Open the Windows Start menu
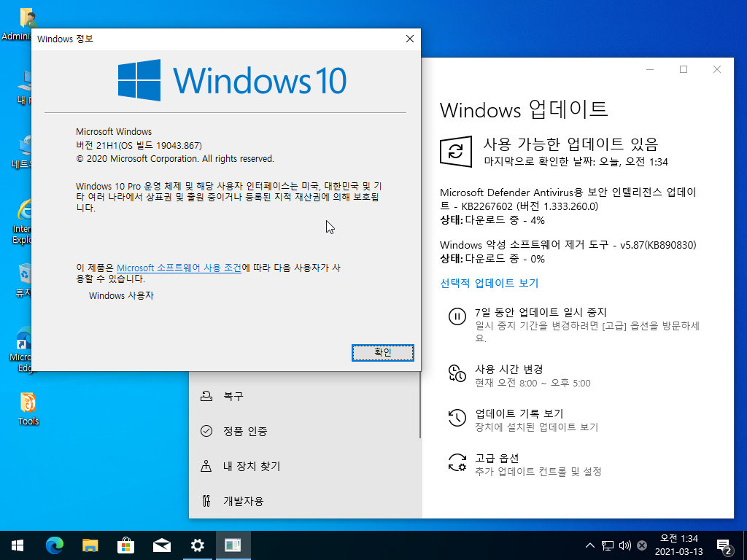Image resolution: width=747 pixels, height=560 pixels. click(x=18, y=545)
